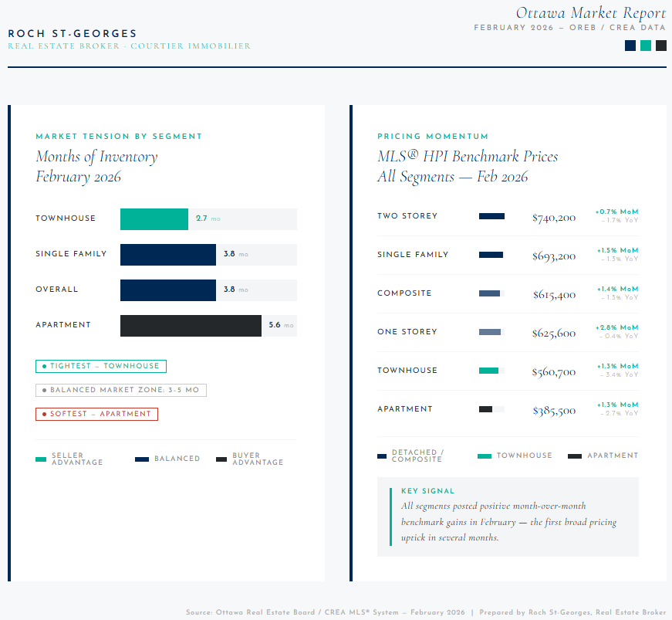This screenshot has width=672, height=620.
Task: Click the Townhouse 2.7 mo inventory bar
Action: [x=154, y=219]
